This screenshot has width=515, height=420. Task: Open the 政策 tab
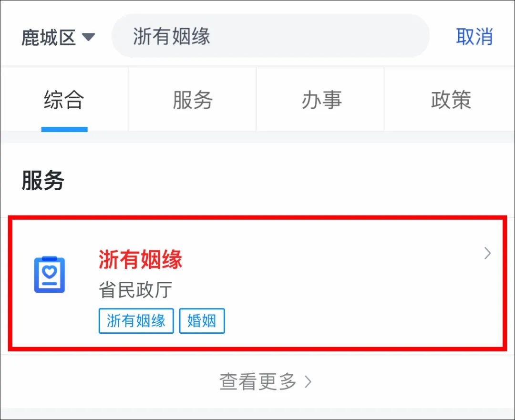tap(450, 100)
